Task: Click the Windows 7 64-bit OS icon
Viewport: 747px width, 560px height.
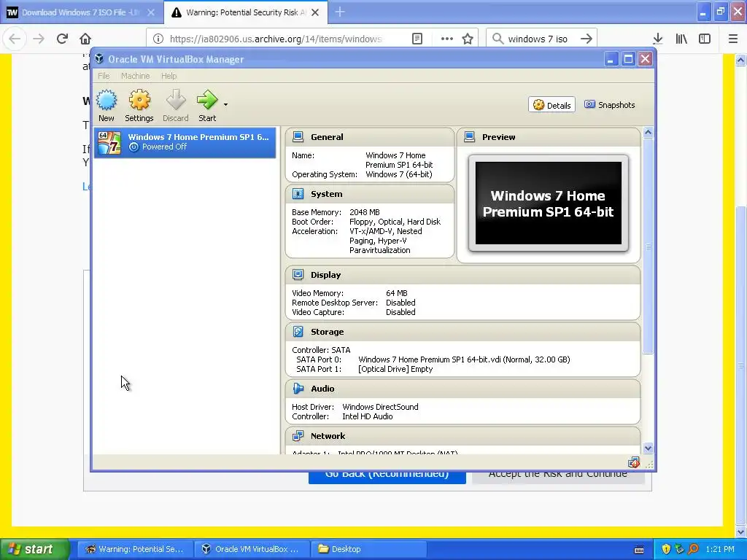Action: click(109, 142)
